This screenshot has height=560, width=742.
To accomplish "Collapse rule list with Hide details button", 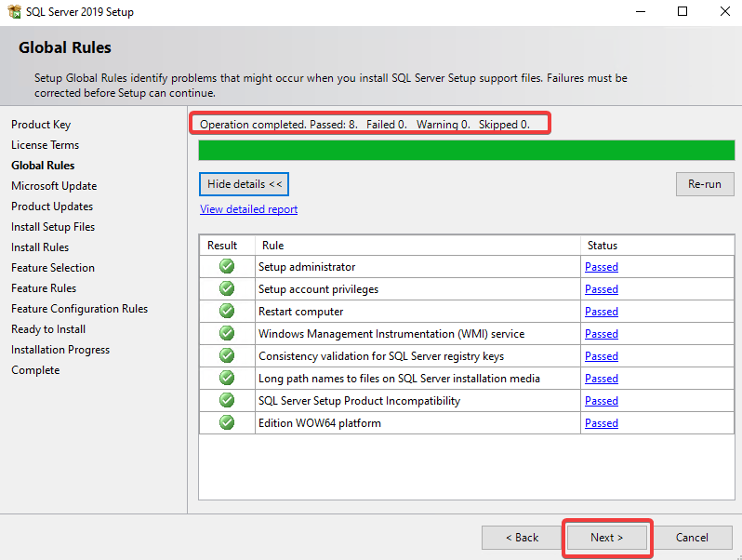I will click(x=245, y=184).
